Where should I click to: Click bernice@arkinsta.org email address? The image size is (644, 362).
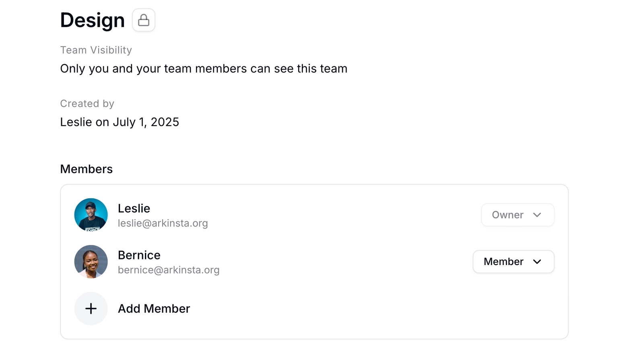point(169,270)
